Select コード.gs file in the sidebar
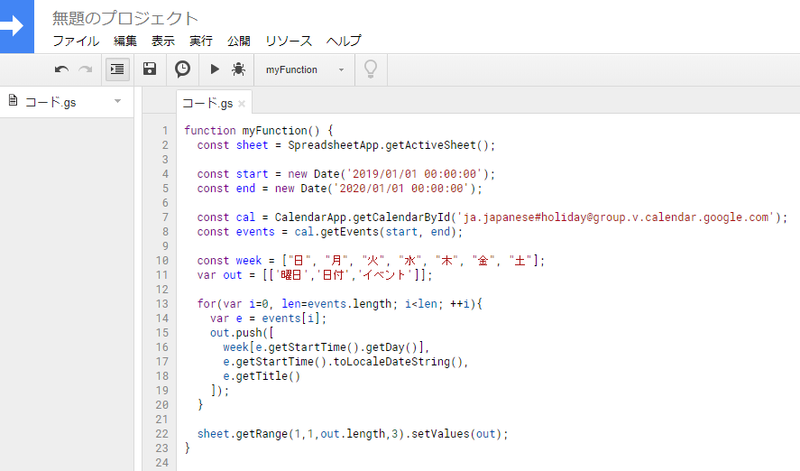Screen dimensions: 800x471 66,102
